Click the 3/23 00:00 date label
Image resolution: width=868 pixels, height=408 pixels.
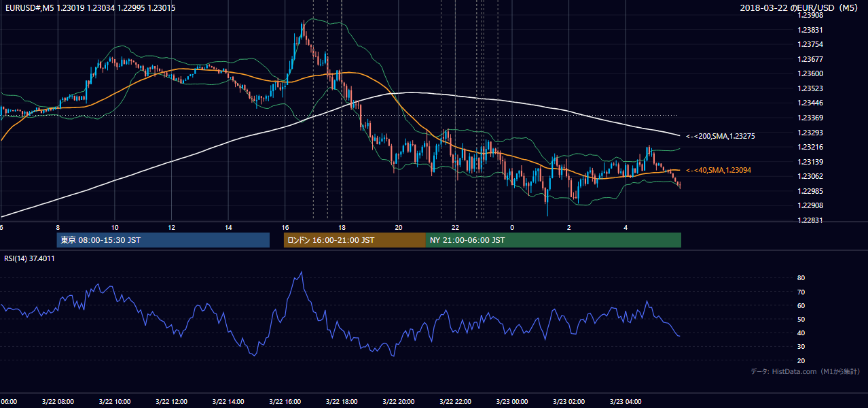pos(512,401)
